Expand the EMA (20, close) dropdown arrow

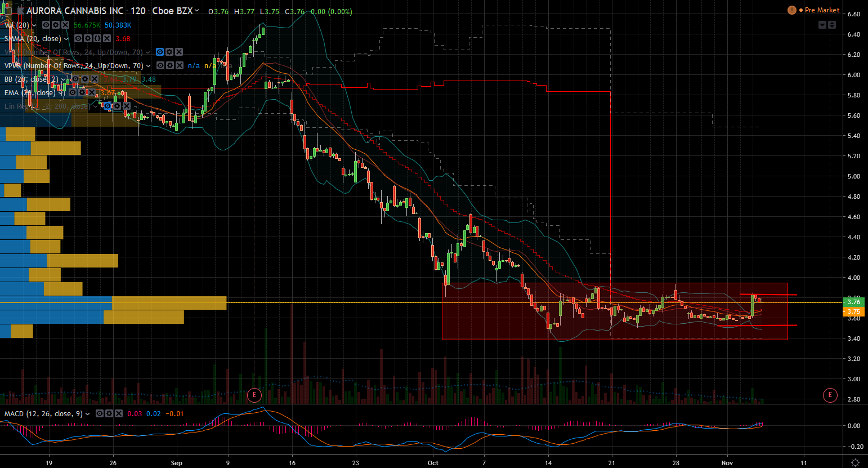(x=61, y=93)
